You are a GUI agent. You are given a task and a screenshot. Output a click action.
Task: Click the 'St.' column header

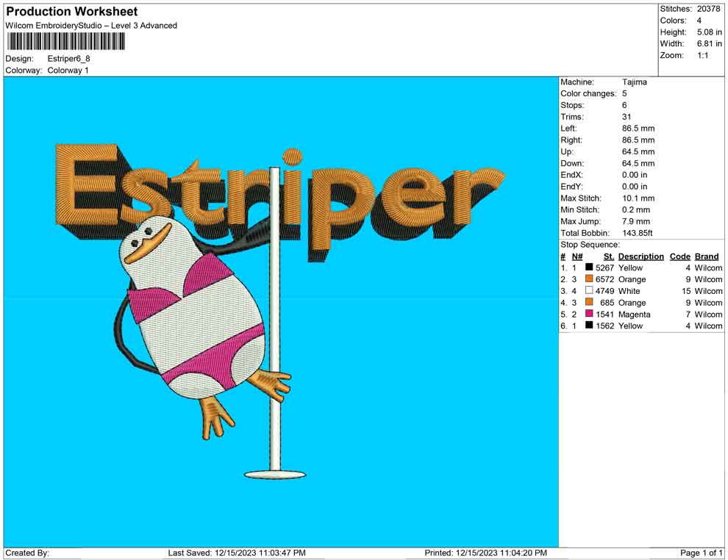608,256
